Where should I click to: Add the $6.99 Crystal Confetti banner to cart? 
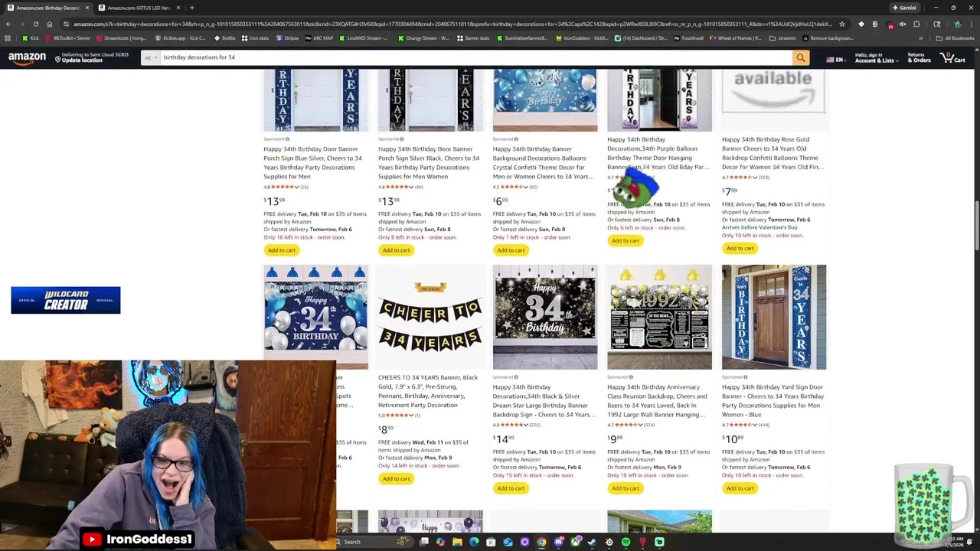coord(511,250)
